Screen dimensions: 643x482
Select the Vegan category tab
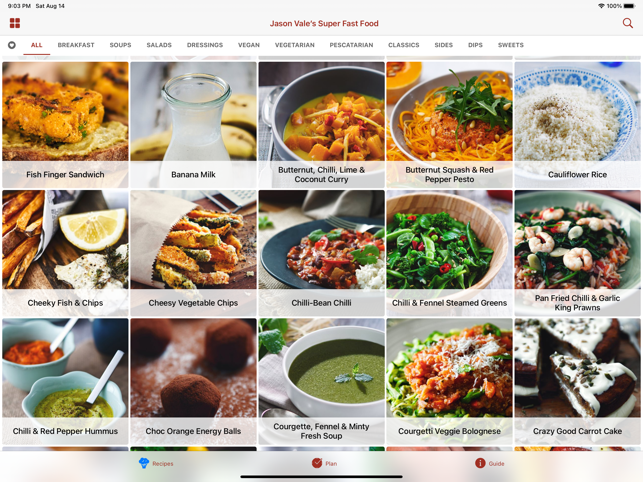[249, 45]
